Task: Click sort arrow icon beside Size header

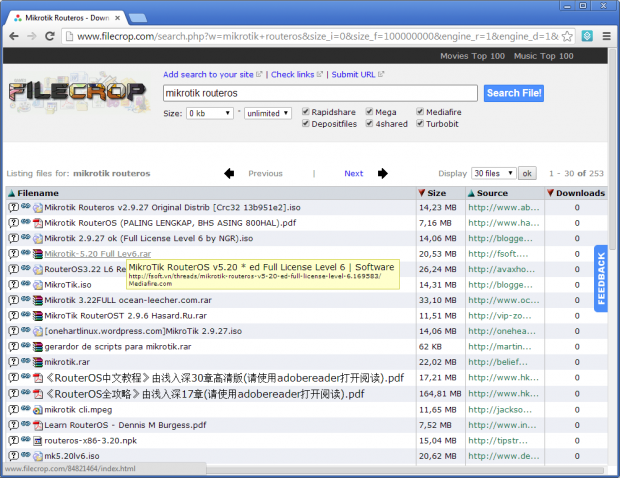Action: (x=422, y=193)
